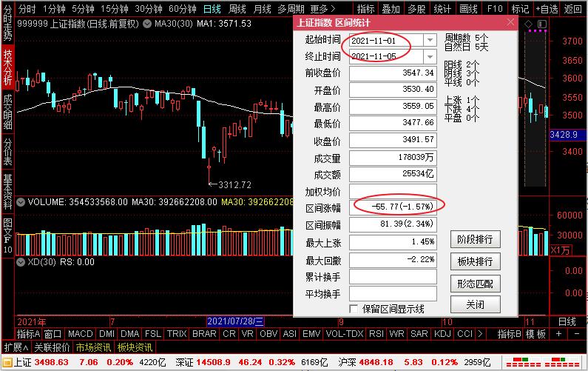Open the 关联报价 tab
Image resolution: width=588 pixels, height=371 pixels.
[x=52, y=347]
